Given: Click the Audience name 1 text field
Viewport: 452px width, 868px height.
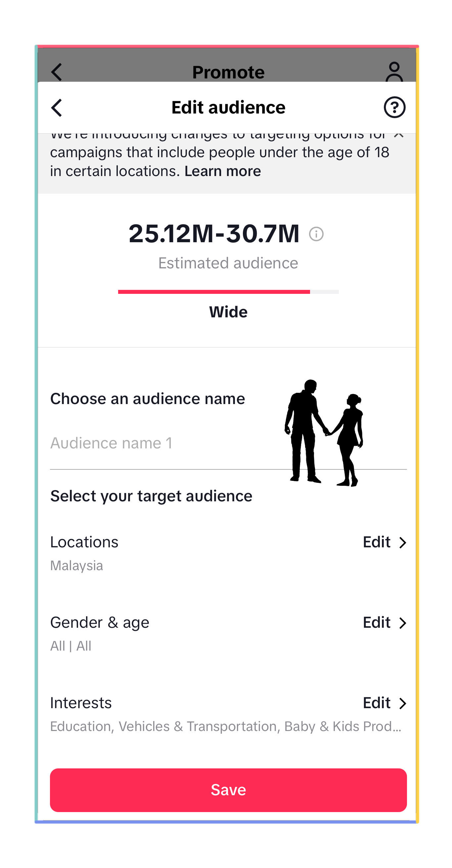Looking at the screenshot, I should (162, 443).
